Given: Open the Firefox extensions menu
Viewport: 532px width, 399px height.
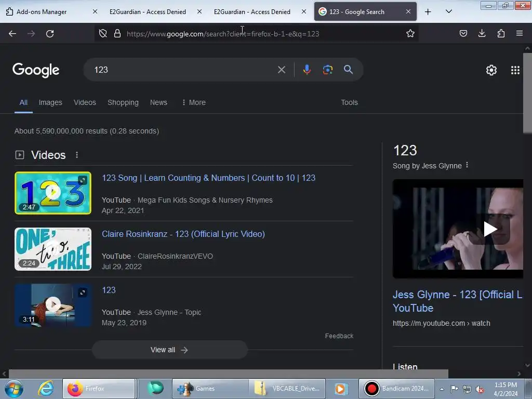Looking at the screenshot, I should click(x=501, y=33).
